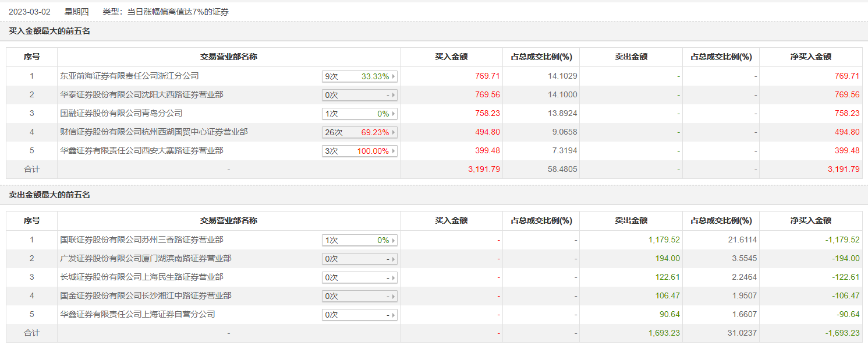Screen dimensions: 868x345
Task: Open the 0次 dropdown for 华泰证券沈阳大西路
Action: (359, 95)
